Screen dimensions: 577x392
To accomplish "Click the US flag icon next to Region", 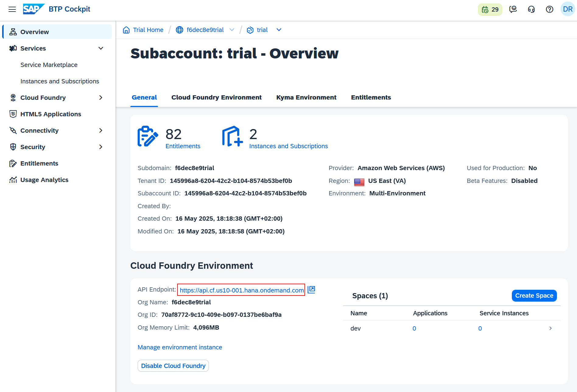I will pos(359,182).
